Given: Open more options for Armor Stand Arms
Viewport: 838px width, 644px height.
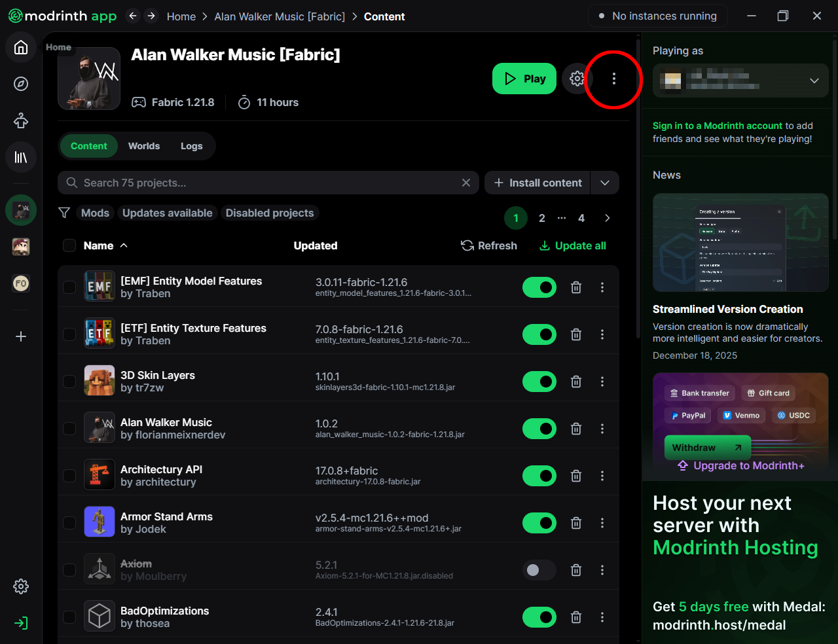Looking at the screenshot, I should pyautogui.click(x=602, y=523).
